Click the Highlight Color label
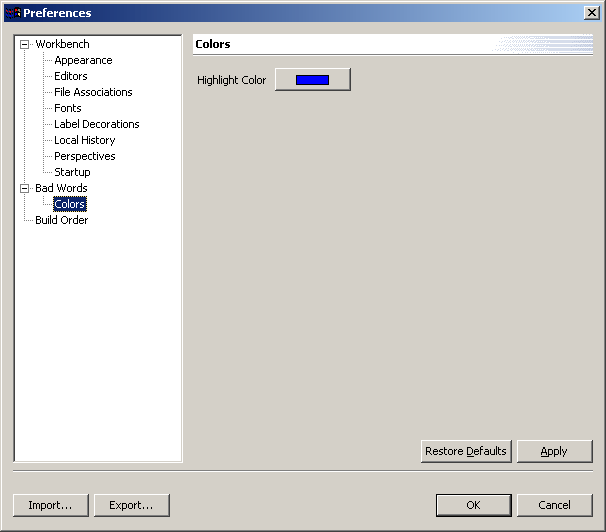Image resolution: width=606 pixels, height=532 pixels. (x=232, y=80)
